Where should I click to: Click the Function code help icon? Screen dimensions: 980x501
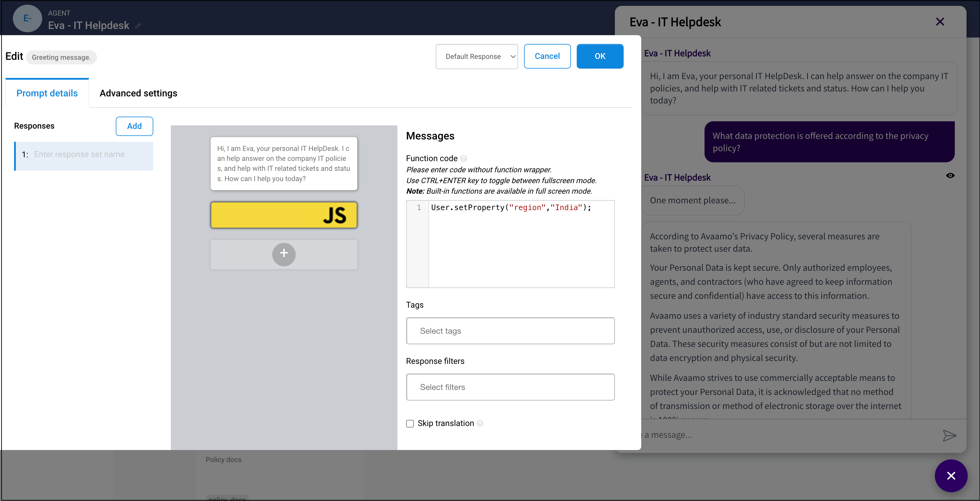[x=463, y=158]
